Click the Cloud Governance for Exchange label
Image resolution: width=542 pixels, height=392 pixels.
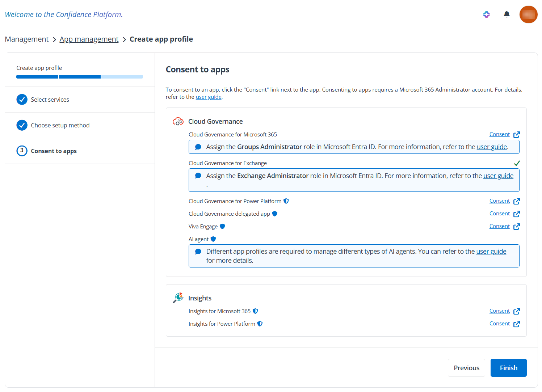(x=228, y=163)
